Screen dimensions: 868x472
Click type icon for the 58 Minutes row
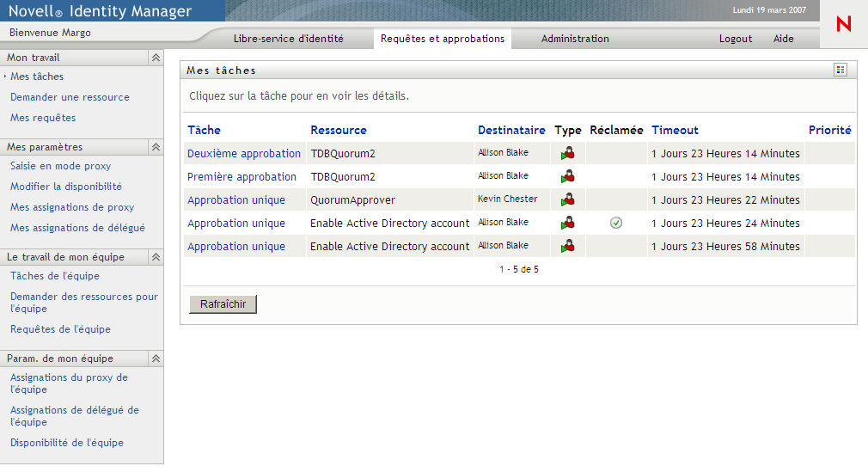[567, 246]
